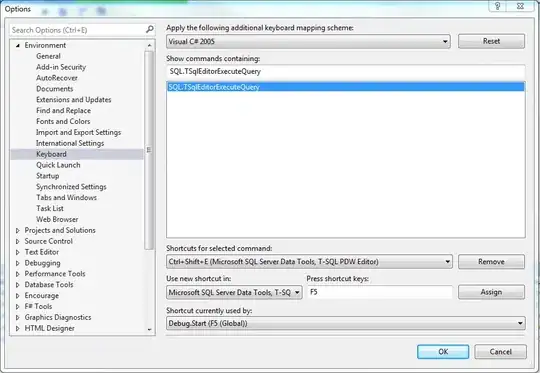The height and width of the screenshot is (373, 540).
Task: Expand Projects and Solutions node
Action: click(x=18, y=230)
